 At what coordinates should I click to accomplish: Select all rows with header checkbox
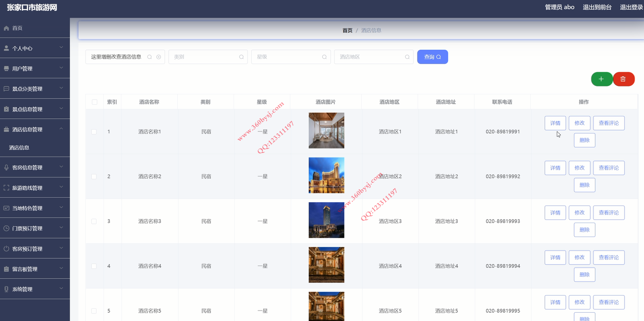(95, 102)
